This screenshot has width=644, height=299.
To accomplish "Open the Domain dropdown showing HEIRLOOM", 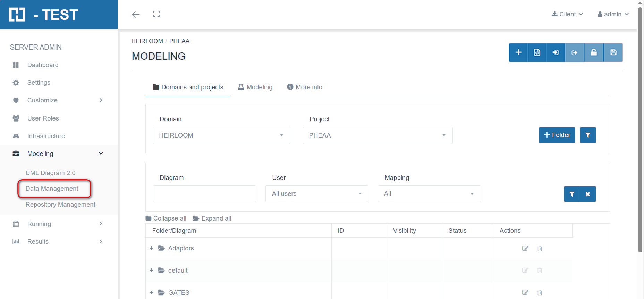I will 221,135.
